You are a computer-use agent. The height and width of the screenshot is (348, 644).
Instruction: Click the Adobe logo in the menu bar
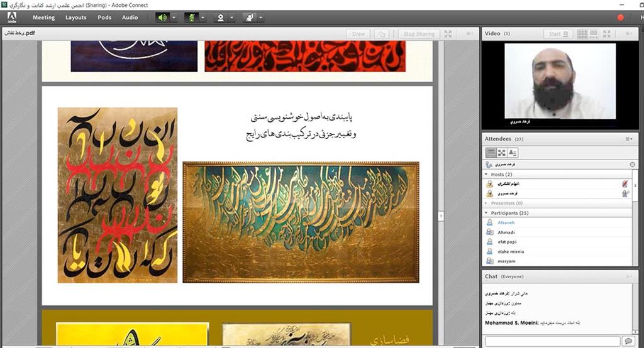coord(12,17)
